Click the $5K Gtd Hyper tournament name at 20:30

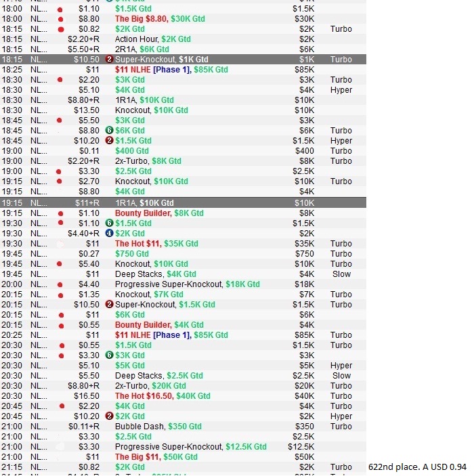tap(130, 365)
